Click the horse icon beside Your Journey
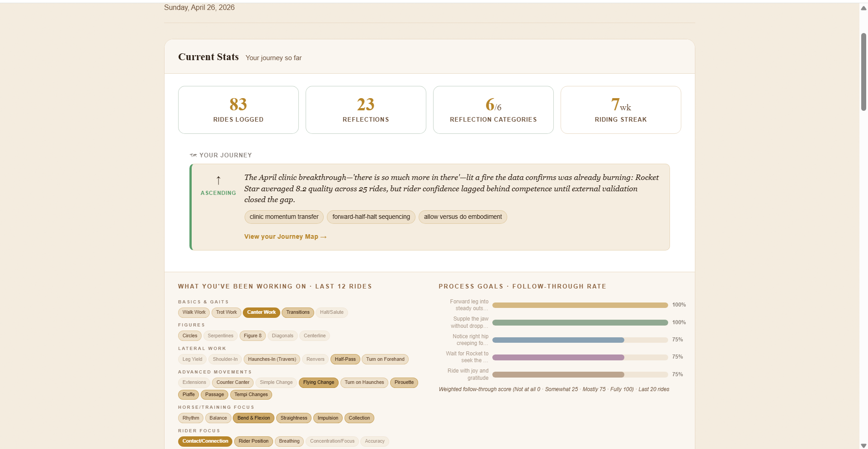868x449 pixels. [193, 155]
